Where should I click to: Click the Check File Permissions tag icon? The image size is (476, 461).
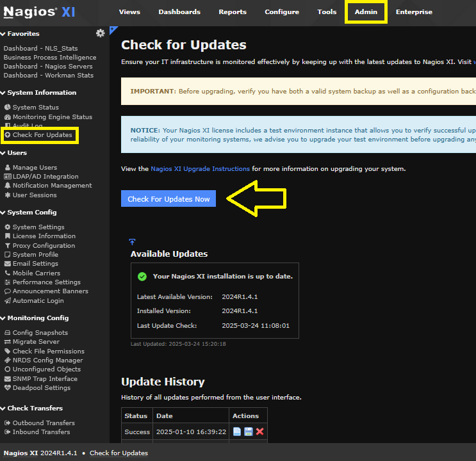pos(8,351)
